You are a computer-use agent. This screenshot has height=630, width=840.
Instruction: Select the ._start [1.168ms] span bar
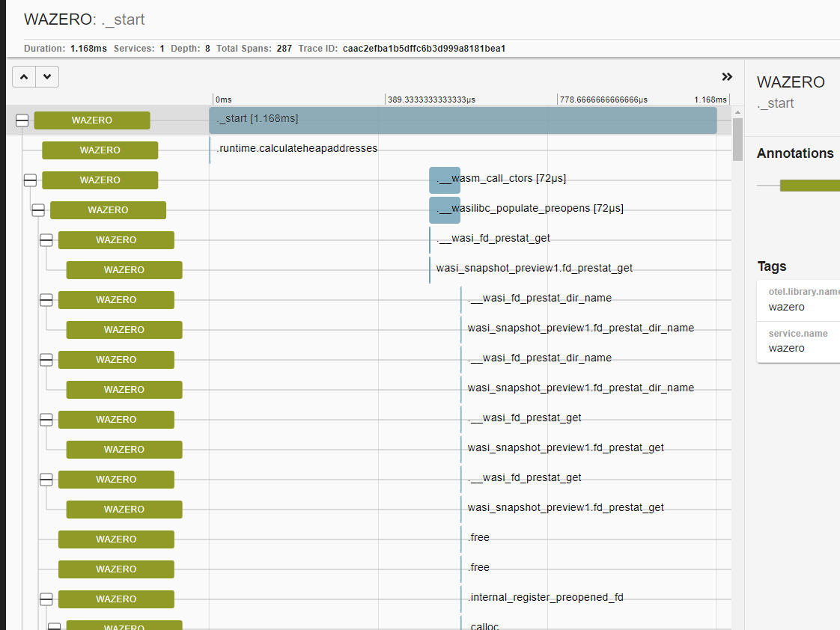(x=463, y=120)
